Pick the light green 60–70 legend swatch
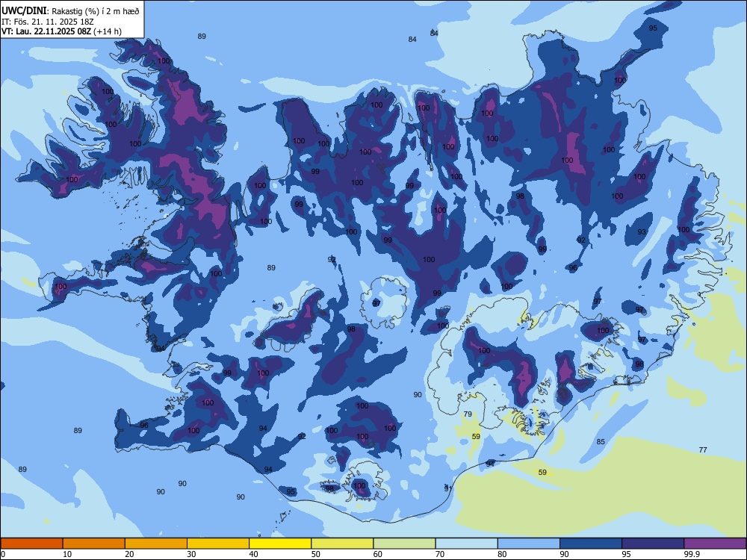 (x=404, y=544)
